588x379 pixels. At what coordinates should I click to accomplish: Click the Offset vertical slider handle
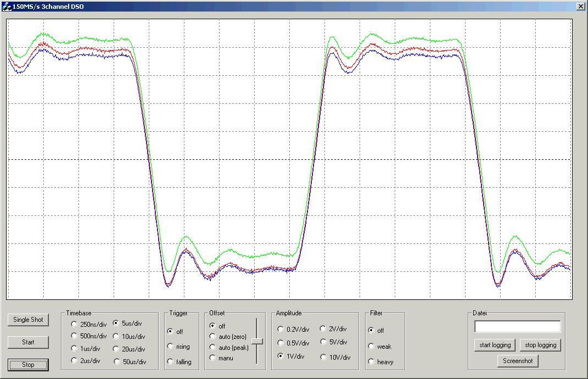pyautogui.click(x=257, y=342)
